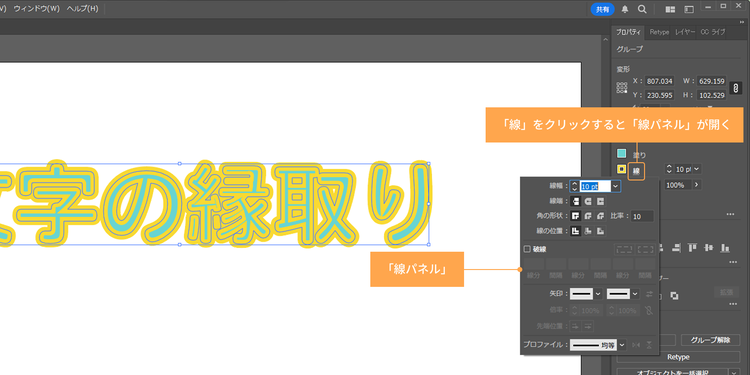Image resolution: width=750 pixels, height=375 pixels.
Task: Click vertical align top icon
Action: click(x=692, y=247)
